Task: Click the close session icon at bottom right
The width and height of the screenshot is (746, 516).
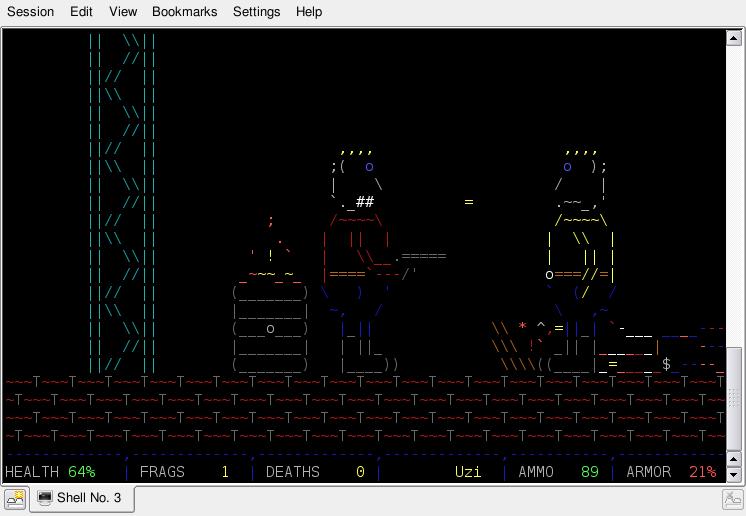Action: 732,499
